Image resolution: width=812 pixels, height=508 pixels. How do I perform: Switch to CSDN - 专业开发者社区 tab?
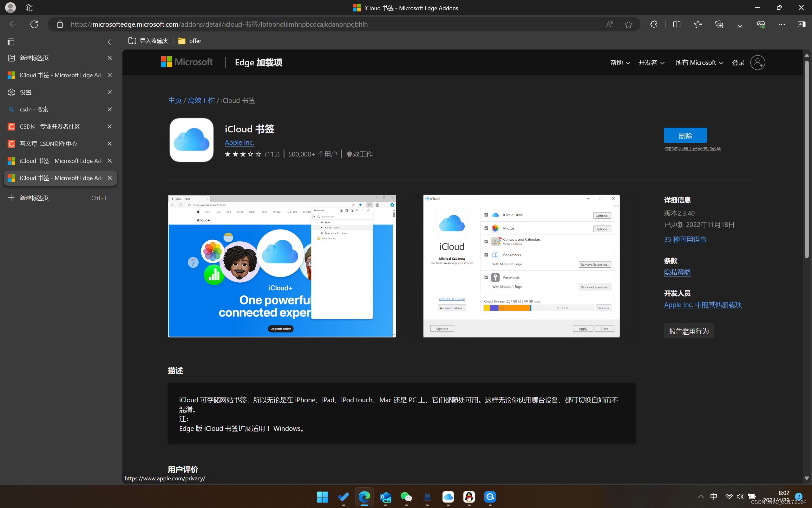coord(60,126)
